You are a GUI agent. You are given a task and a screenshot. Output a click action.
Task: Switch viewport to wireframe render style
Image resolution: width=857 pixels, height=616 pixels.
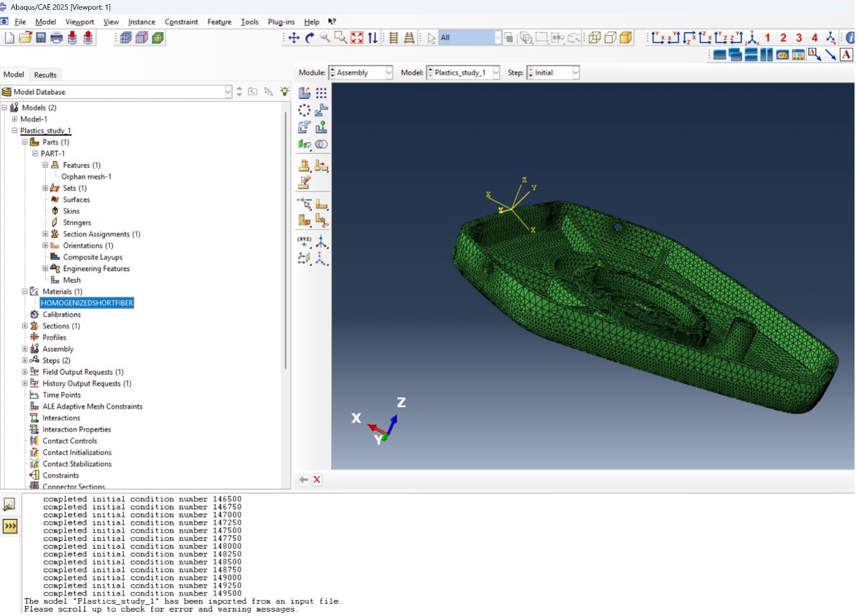click(593, 38)
